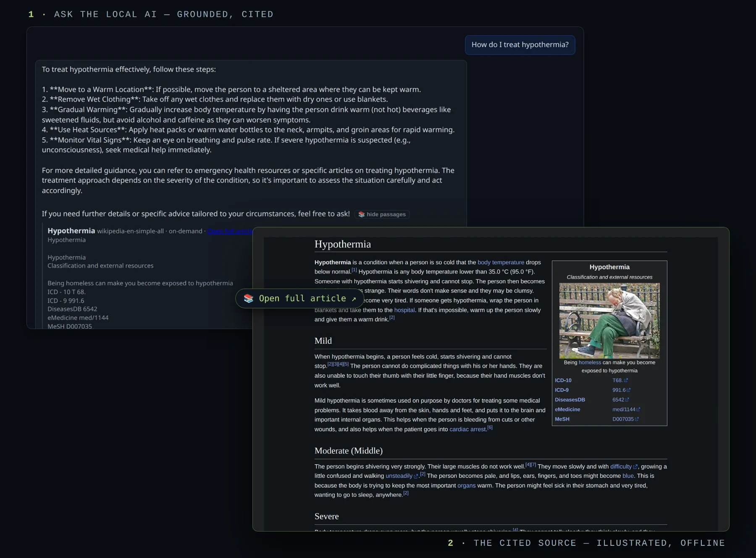Click 'ICD - 10 T 68.' passage line
756x558 pixels.
coord(66,292)
